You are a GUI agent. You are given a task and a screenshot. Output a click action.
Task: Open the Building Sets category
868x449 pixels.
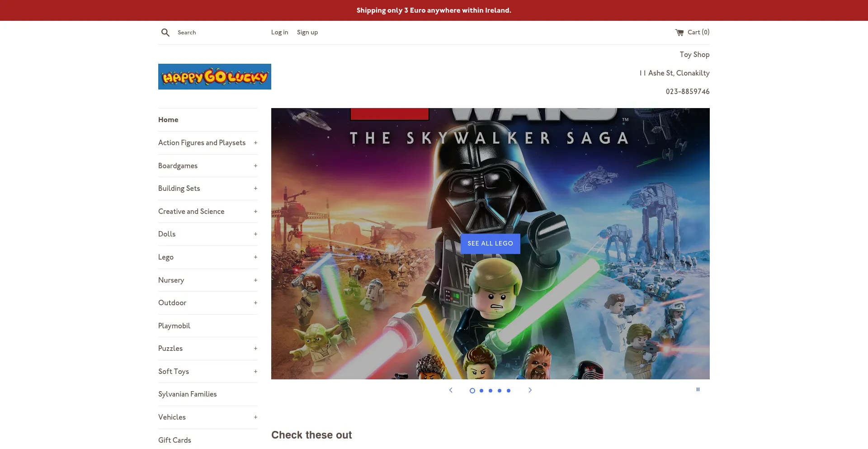pyautogui.click(x=179, y=189)
